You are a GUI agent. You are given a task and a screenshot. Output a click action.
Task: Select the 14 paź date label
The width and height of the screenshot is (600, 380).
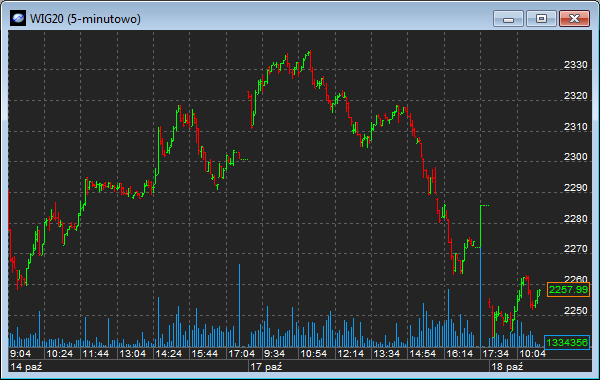point(26,367)
